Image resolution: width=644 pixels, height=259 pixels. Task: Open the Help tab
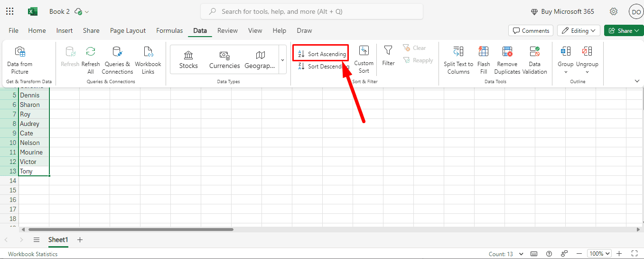pos(280,30)
